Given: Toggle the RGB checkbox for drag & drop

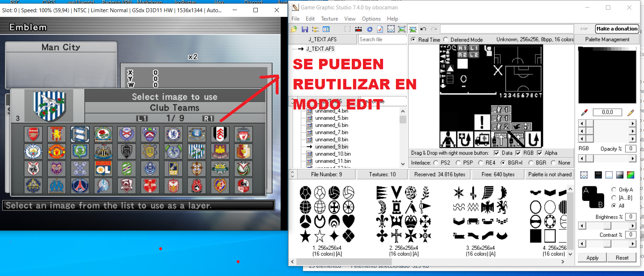Looking at the screenshot, I should 518,153.
